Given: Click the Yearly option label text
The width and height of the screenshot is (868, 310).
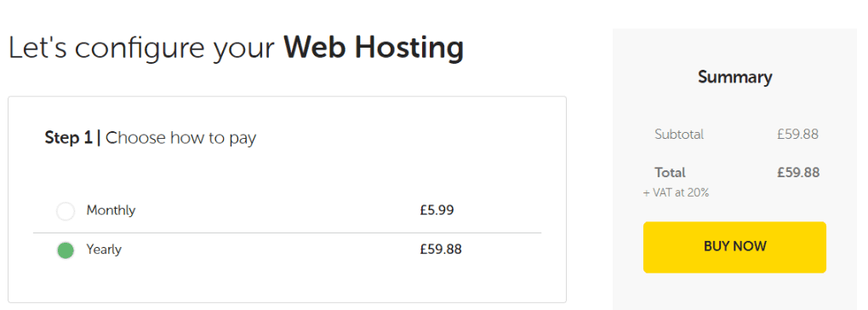Looking at the screenshot, I should (x=104, y=250).
